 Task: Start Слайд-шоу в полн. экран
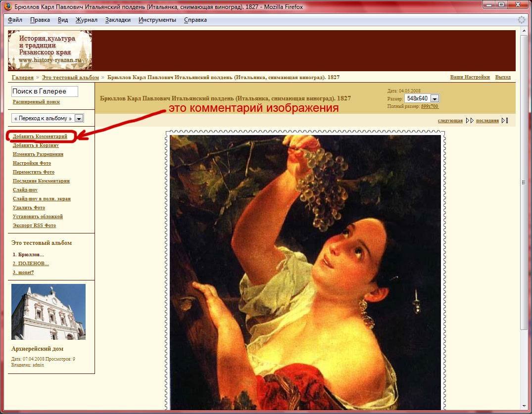(42, 199)
